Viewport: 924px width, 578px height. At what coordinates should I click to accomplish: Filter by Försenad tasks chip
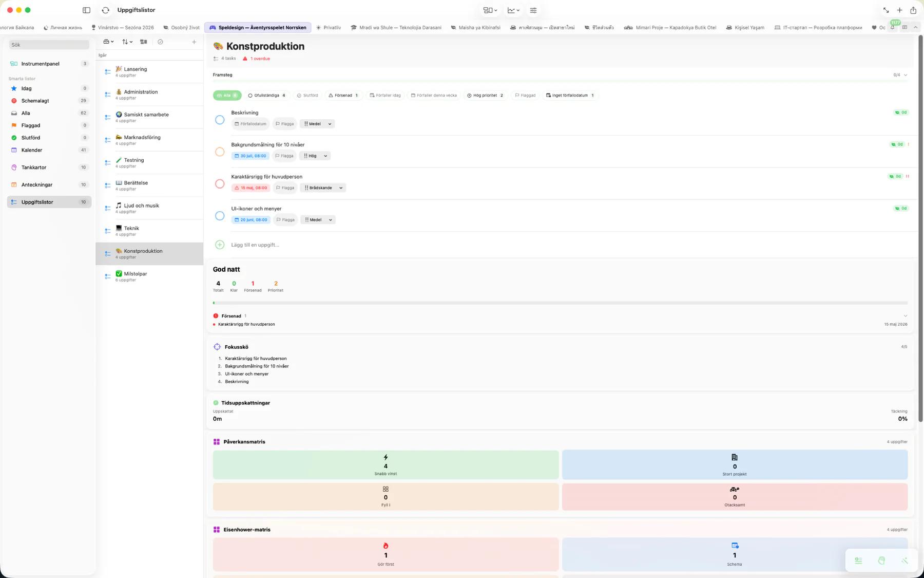343,96
